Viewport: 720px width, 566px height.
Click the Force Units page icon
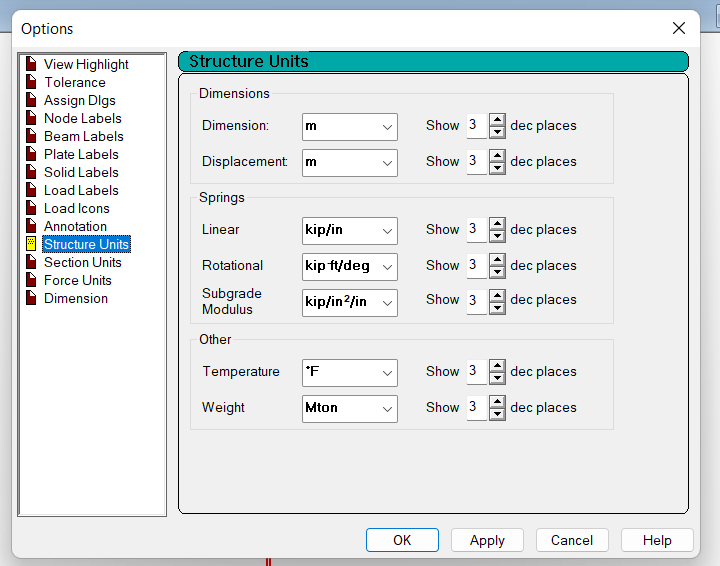tap(31, 279)
